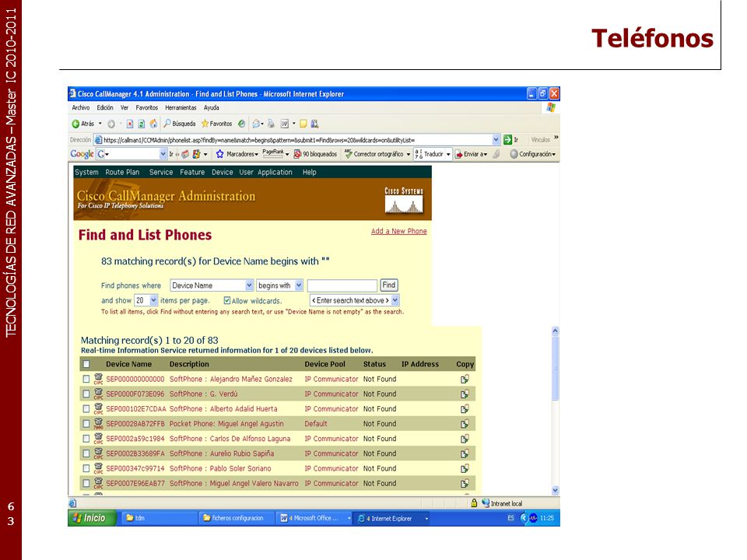Click the phone icon beside SEP0007E96EAB77

[98, 483]
